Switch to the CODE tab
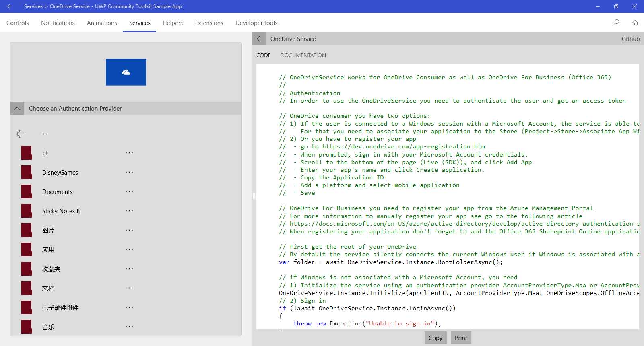 point(264,55)
